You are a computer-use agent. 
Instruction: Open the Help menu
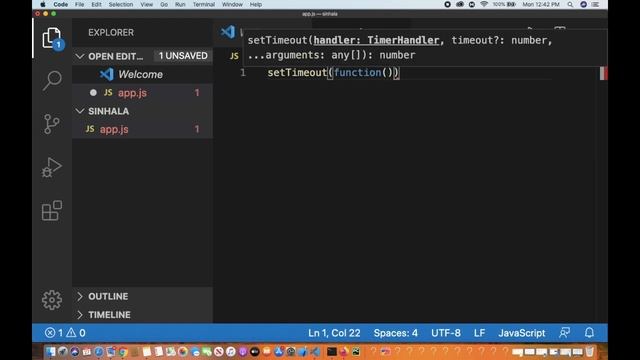click(x=256, y=4)
